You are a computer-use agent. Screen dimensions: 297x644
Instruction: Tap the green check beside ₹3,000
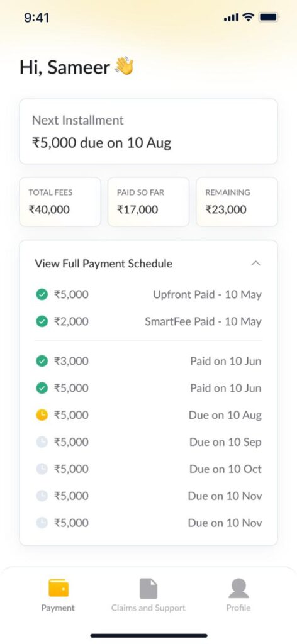pyautogui.click(x=42, y=362)
